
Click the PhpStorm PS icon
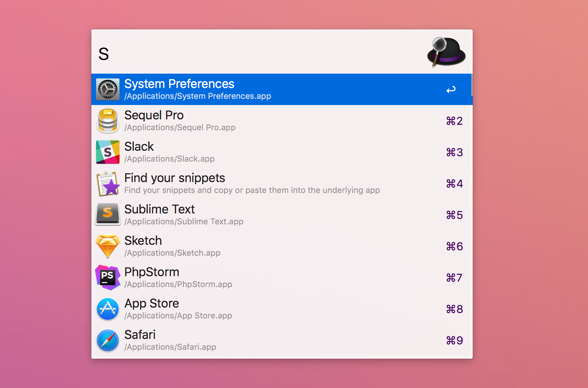coord(108,278)
